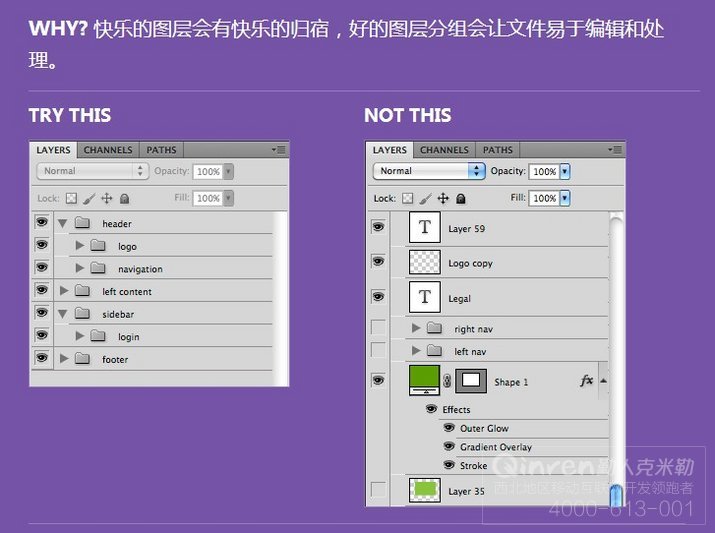715x533 pixels.
Task: Toggle Outer Glow effect visibility
Action: [449, 428]
